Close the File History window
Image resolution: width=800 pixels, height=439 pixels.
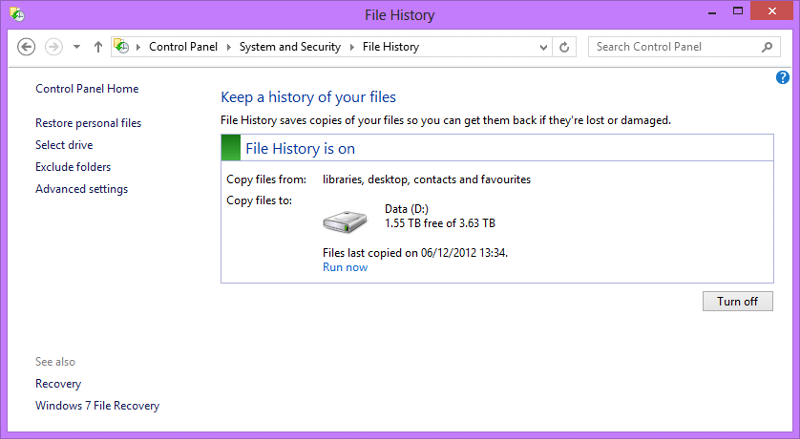point(771,11)
